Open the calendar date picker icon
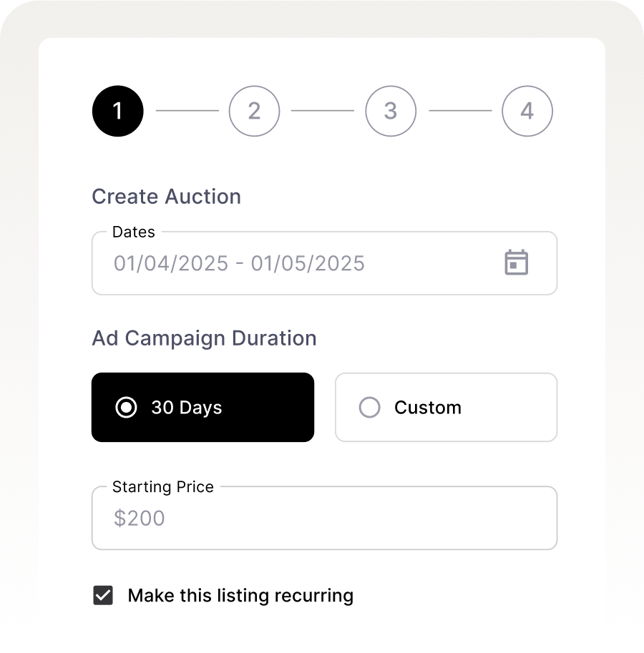Image resolution: width=644 pixels, height=653 pixels. pos(516,262)
